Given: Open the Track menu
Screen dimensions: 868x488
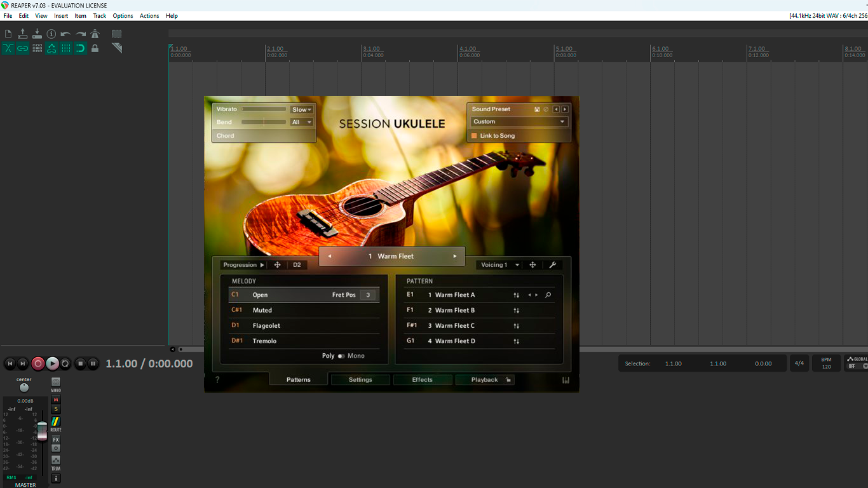Looking at the screenshot, I should click(x=100, y=16).
